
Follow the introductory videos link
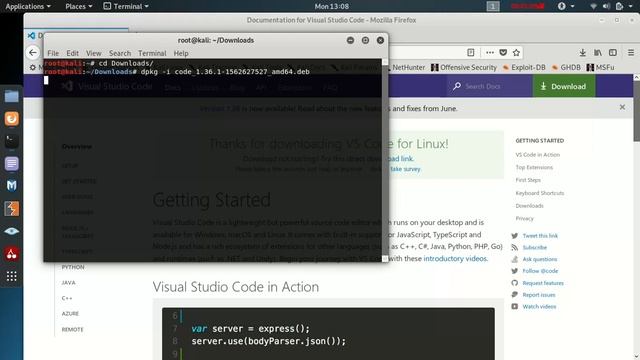(x=455, y=258)
